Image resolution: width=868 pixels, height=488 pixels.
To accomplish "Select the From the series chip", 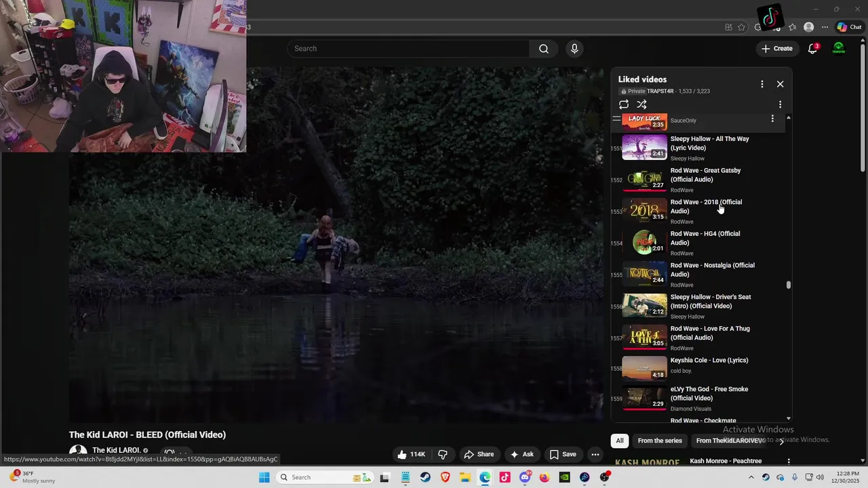I will 660,441.
